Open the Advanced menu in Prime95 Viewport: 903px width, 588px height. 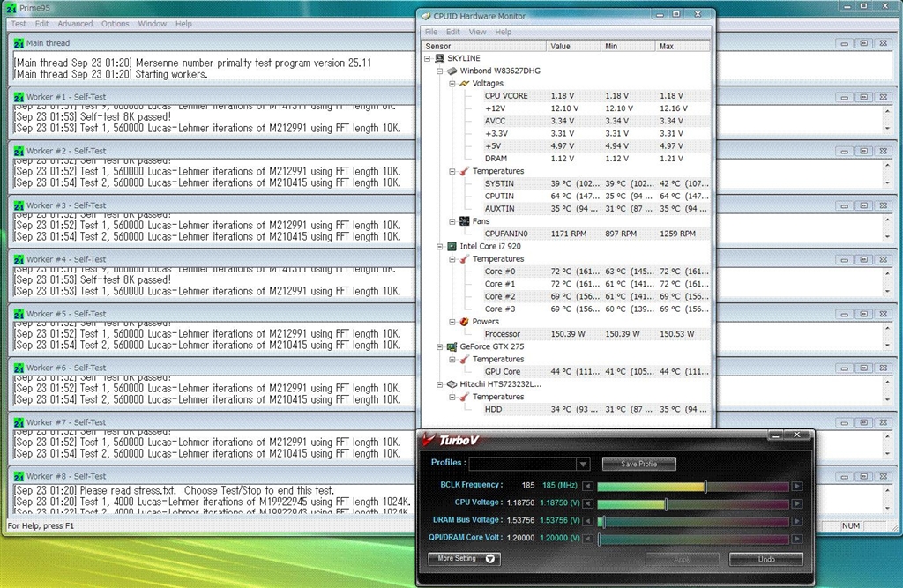point(75,24)
